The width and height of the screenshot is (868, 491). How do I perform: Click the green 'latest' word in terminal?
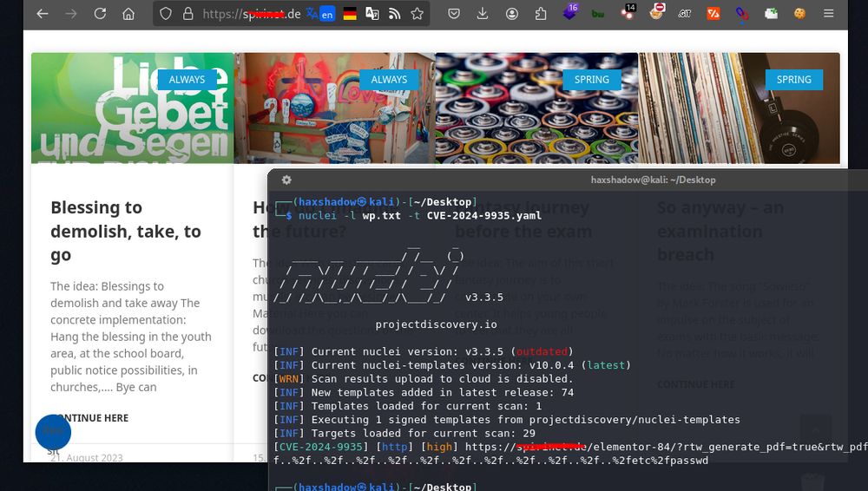point(606,365)
